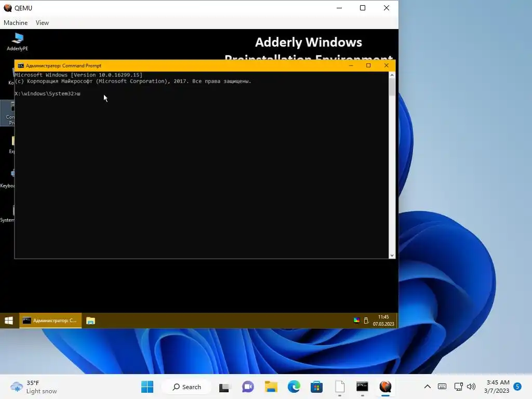Click the host taskbar Search box
The image size is (532, 399).
[x=187, y=387]
